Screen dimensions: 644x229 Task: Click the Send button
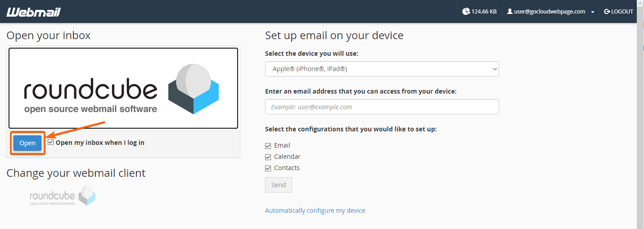pyautogui.click(x=279, y=185)
